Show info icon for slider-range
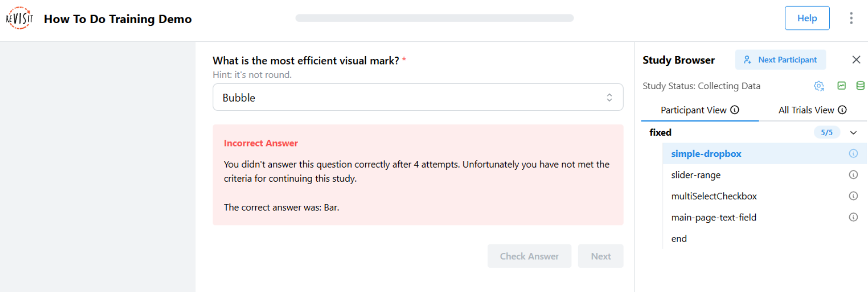 853,175
